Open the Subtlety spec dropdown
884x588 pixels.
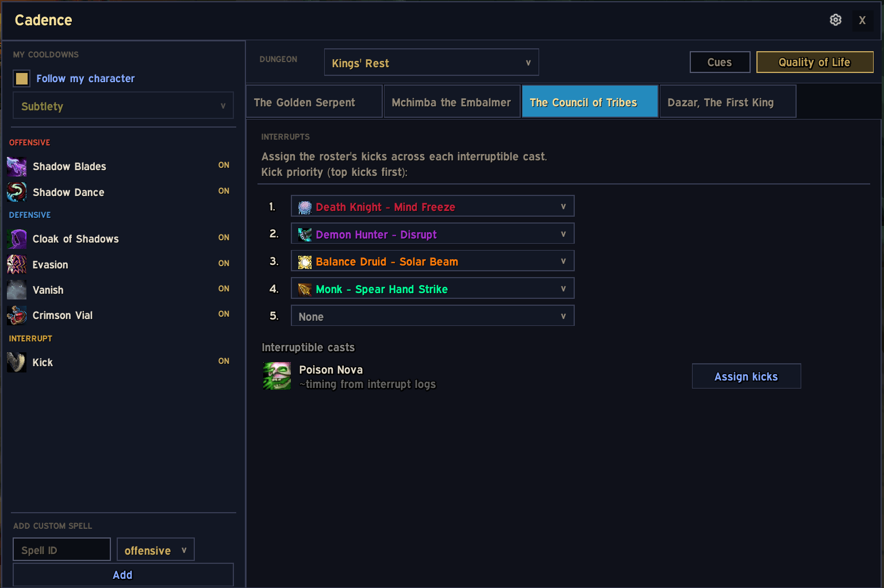124,106
